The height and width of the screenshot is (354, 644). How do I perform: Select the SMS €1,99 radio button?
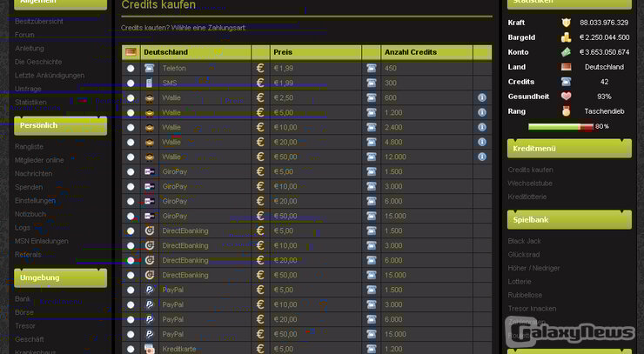click(131, 83)
